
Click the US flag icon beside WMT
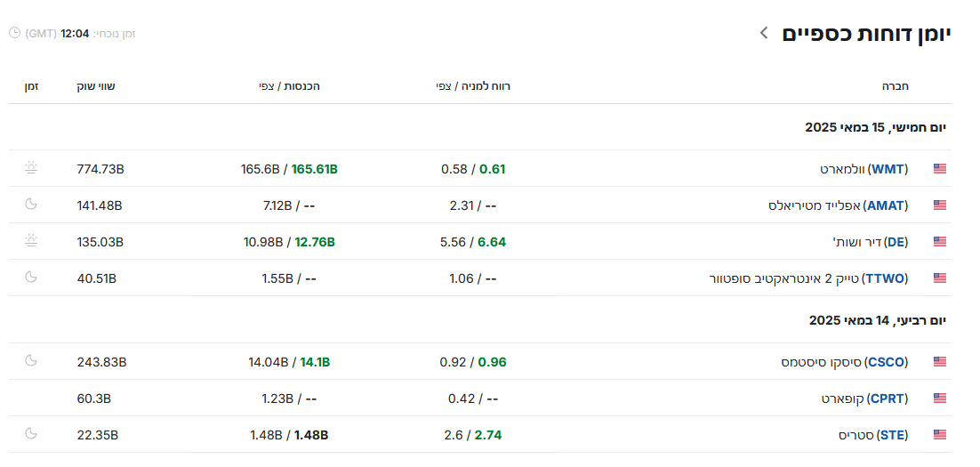click(x=939, y=169)
